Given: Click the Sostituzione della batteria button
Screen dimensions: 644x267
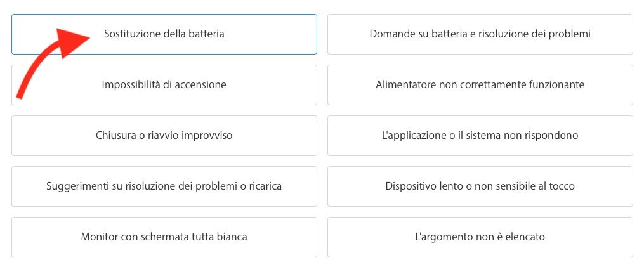Looking at the screenshot, I should [x=164, y=34].
